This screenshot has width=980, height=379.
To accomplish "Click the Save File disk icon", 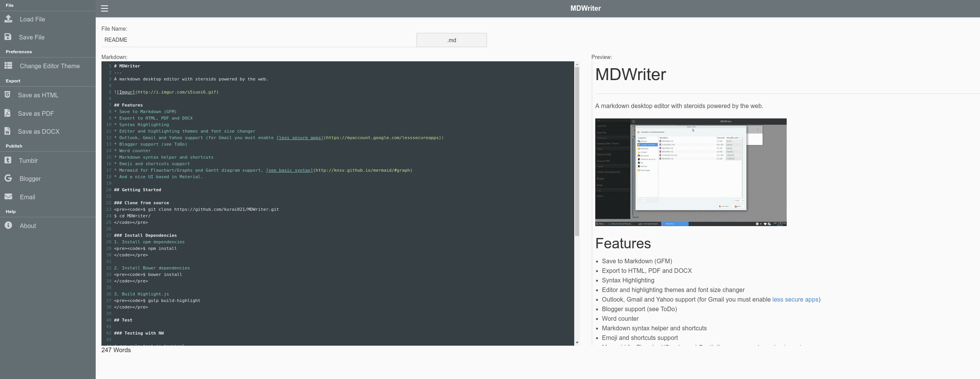I will (8, 37).
